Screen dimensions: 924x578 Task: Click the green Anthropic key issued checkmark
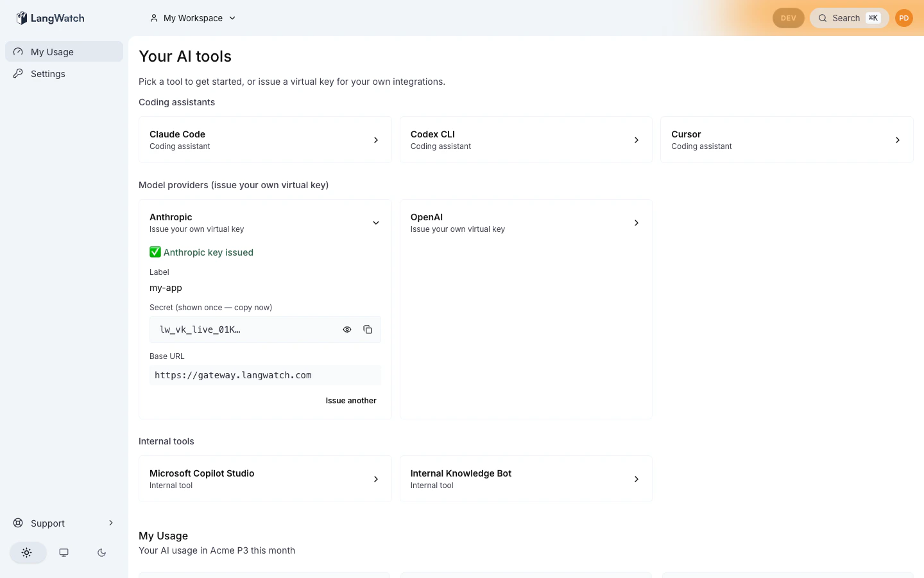155,252
